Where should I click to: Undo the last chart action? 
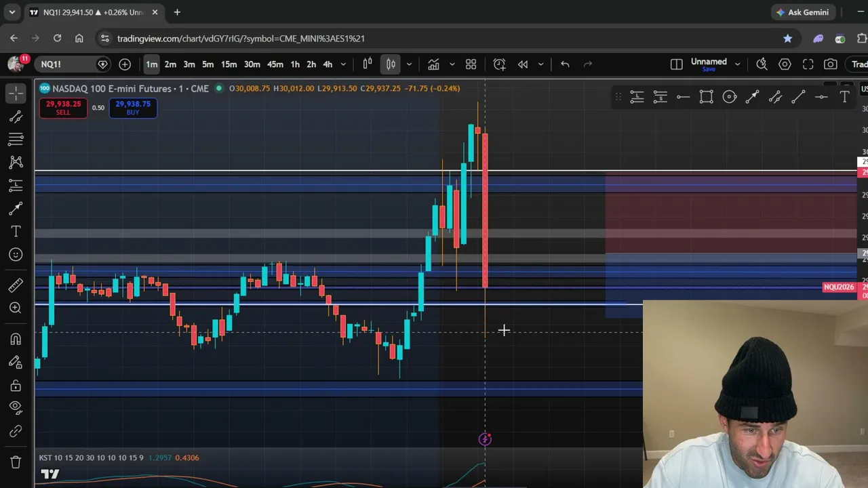coord(565,64)
